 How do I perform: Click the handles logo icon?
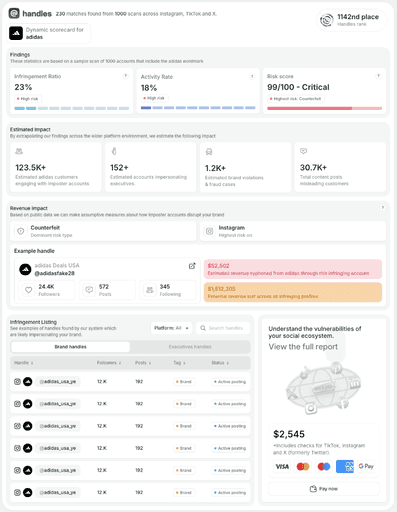coord(14,13)
